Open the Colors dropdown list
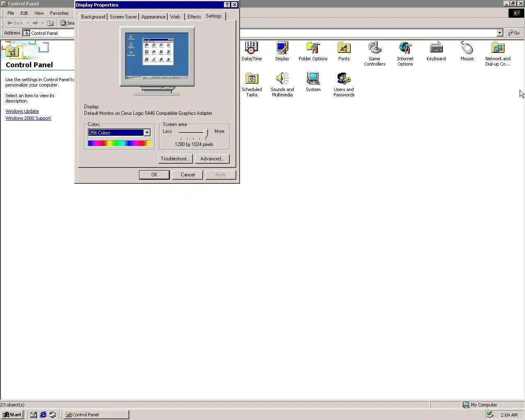The image size is (525, 420). [147, 132]
